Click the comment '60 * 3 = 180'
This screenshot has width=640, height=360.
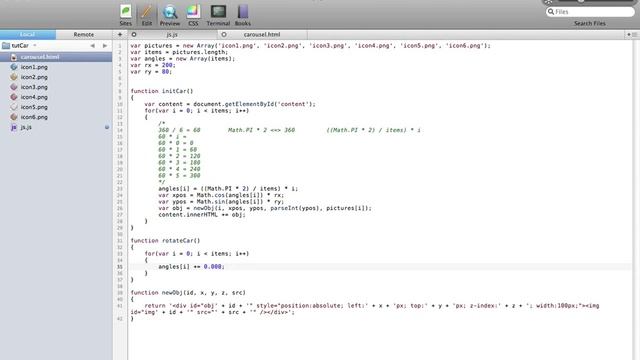coord(179,162)
